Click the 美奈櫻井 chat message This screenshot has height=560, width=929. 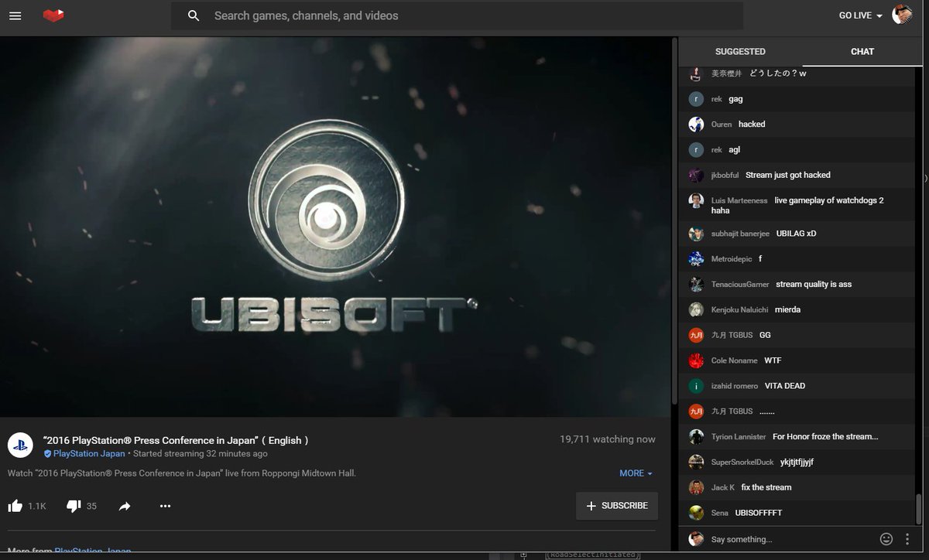pyautogui.click(x=778, y=73)
